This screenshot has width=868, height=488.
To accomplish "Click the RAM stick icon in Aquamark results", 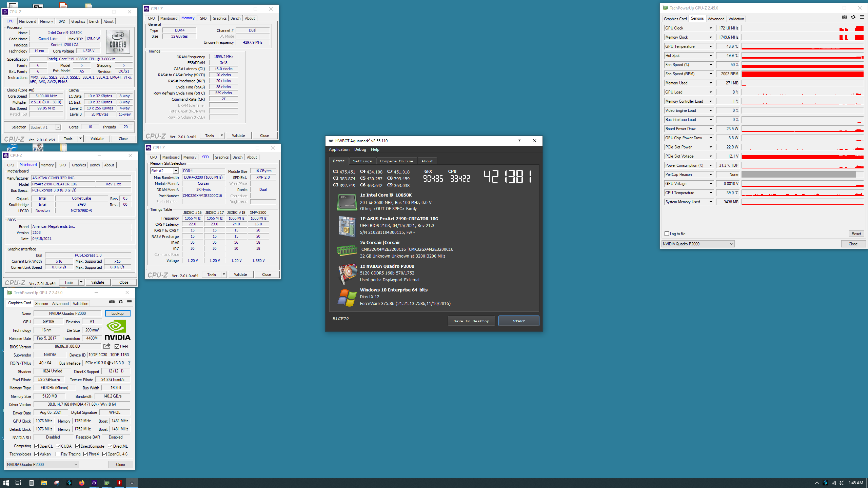I will click(x=347, y=250).
